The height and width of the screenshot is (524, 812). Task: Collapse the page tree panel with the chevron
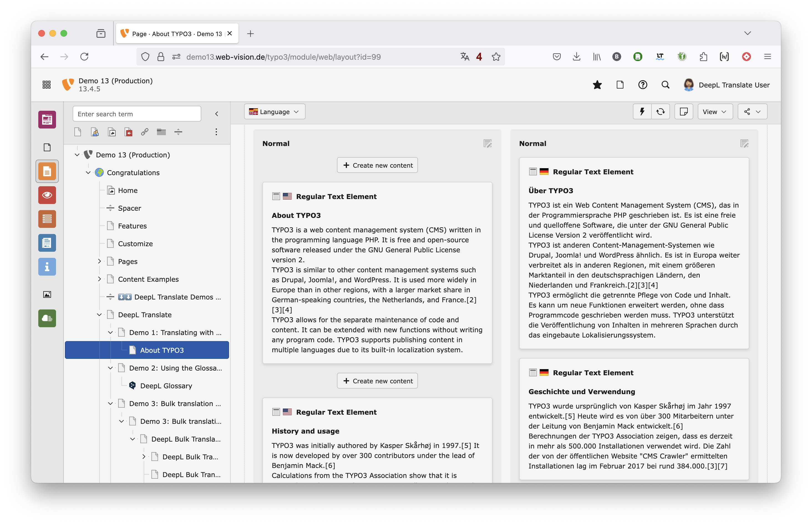pyautogui.click(x=217, y=114)
